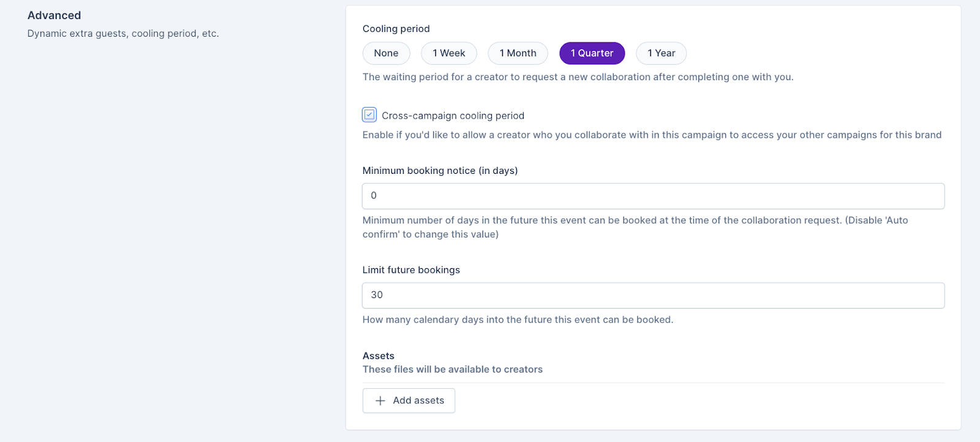Click the "These files will be available" text

coord(452,369)
